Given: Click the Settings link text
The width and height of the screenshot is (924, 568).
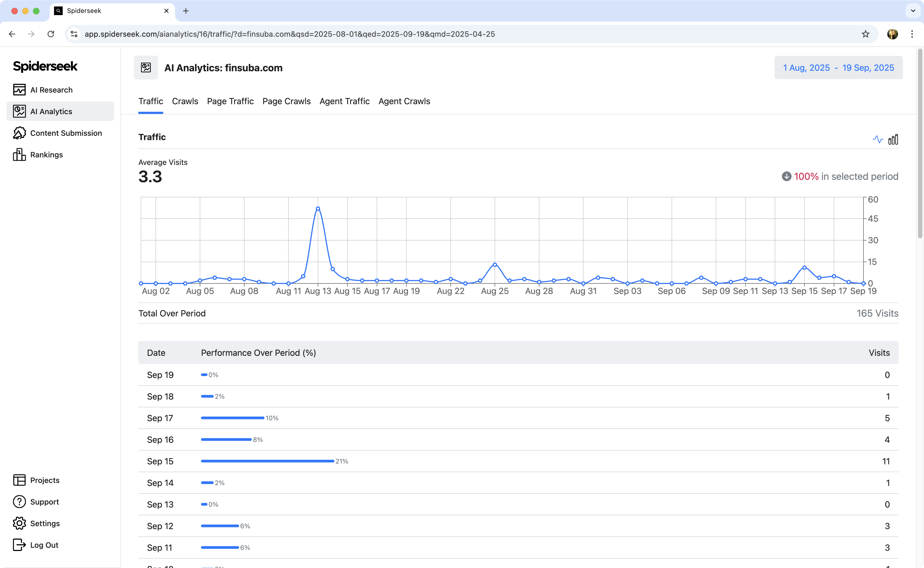Looking at the screenshot, I should [x=45, y=523].
